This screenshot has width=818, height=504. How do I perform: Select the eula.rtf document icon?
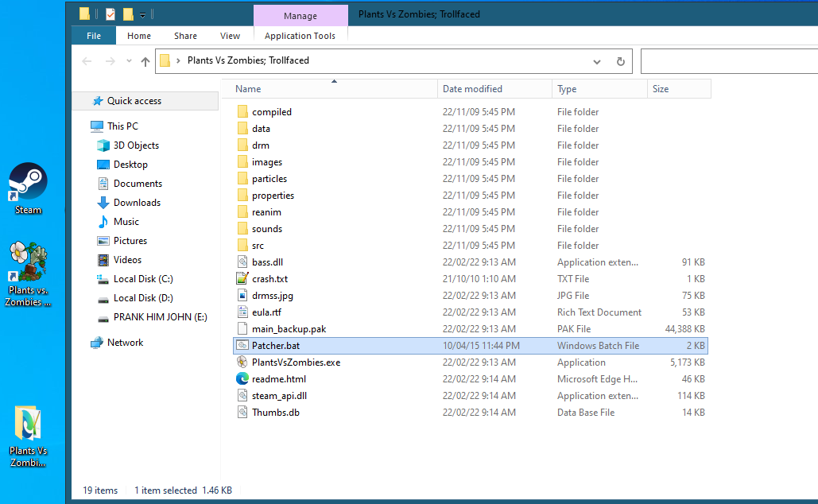242,312
